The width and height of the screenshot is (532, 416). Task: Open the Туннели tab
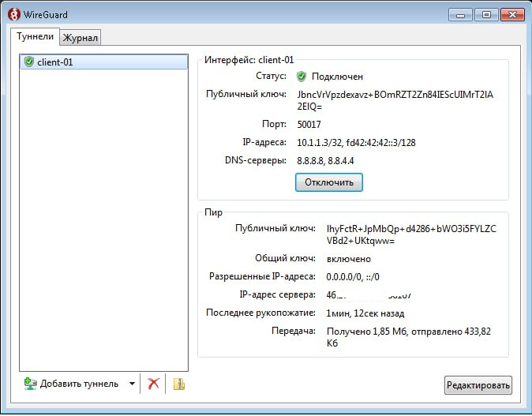click(35, 36)
